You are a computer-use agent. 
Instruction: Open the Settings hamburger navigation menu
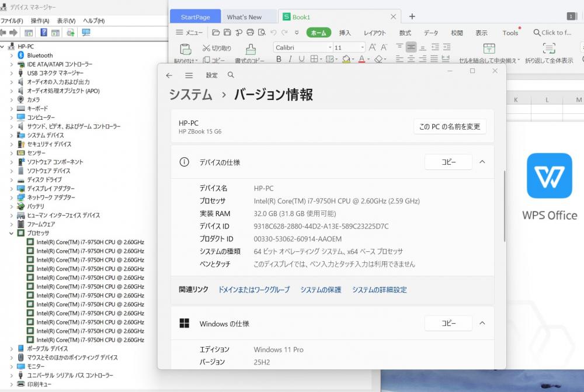[189, 75]
